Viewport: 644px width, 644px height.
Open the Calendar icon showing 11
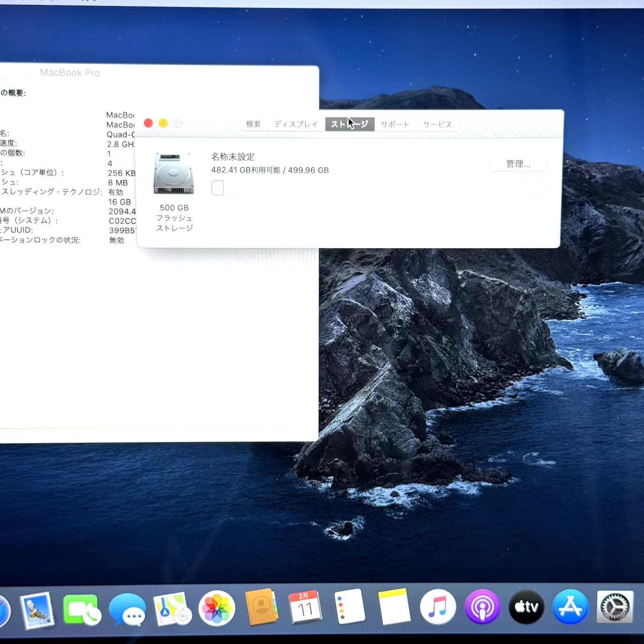point(305,607)
